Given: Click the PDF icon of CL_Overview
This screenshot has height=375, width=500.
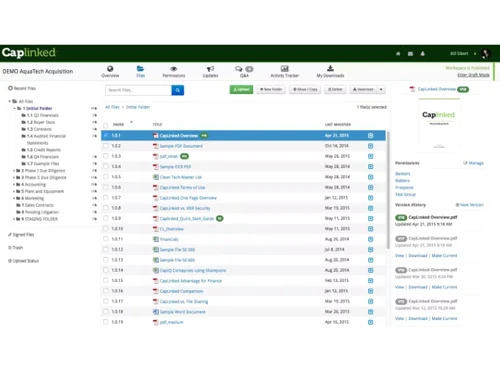Looking at the screenshot, I should click(x=155, y=229).
